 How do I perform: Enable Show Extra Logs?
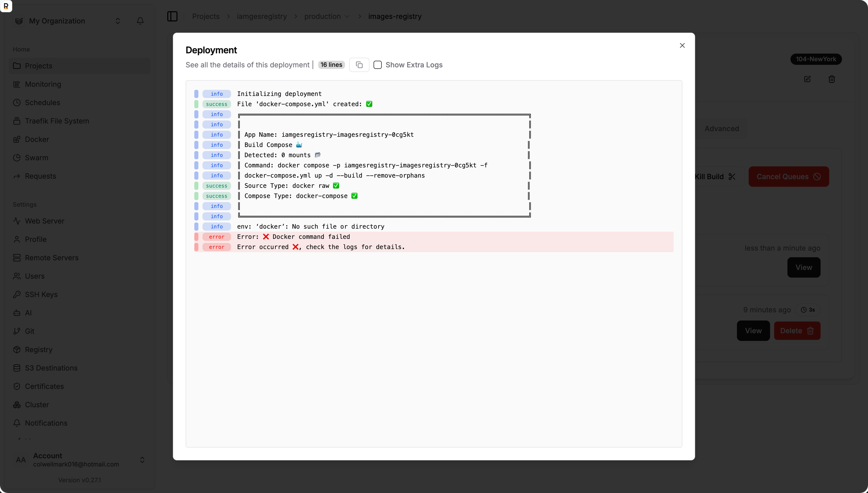378,65
